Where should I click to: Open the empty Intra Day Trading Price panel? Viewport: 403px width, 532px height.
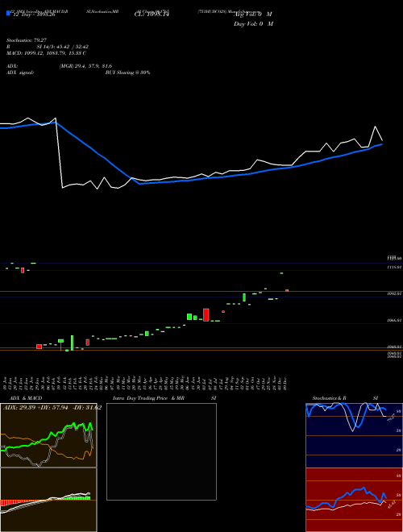161,451
